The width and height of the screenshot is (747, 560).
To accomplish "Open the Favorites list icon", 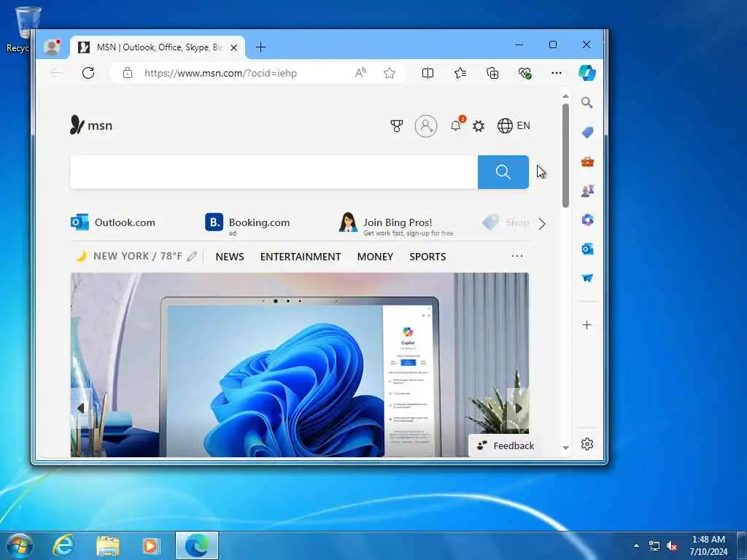I will (460, 73).
